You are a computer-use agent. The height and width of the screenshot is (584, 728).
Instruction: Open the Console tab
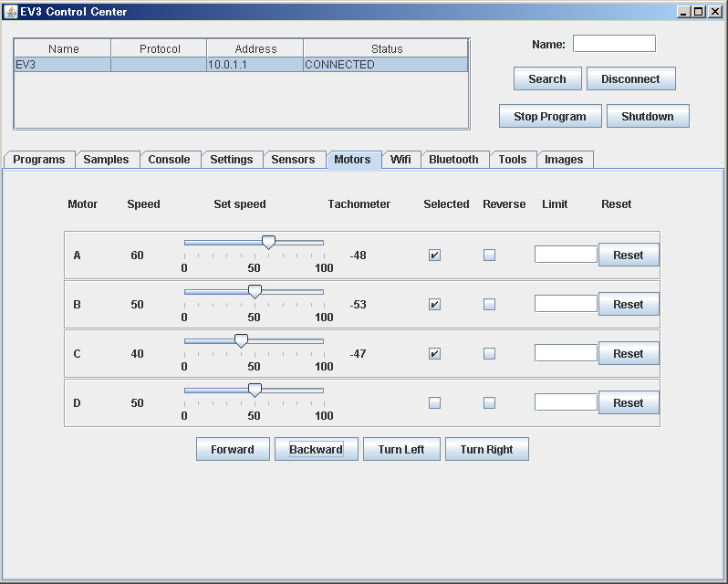(x=169, y=159)
